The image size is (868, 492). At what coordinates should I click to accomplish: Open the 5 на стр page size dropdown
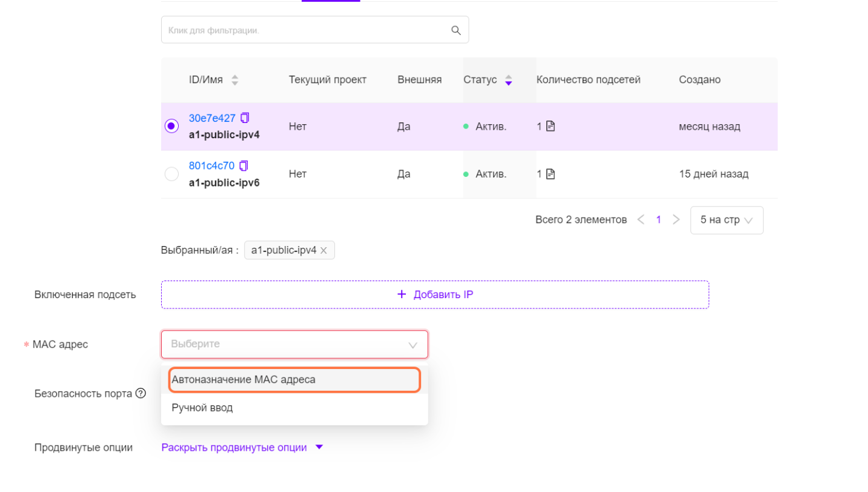[727, 220]
